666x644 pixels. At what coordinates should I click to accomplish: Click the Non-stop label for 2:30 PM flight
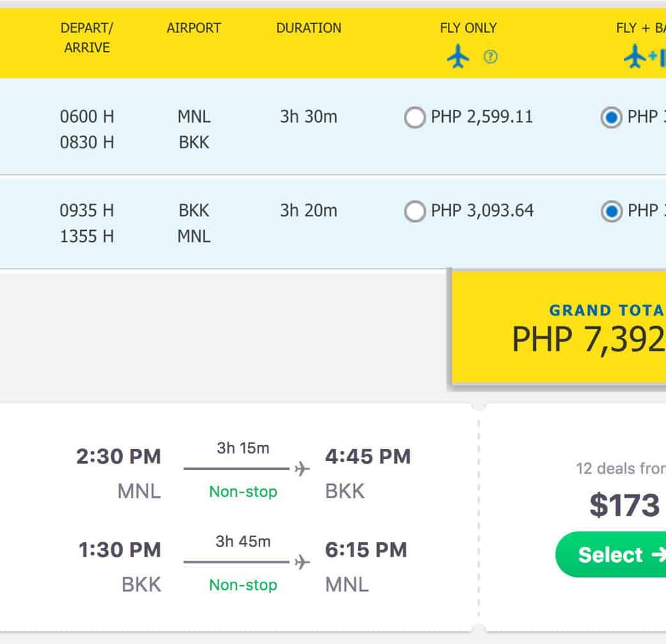(244, 492)
